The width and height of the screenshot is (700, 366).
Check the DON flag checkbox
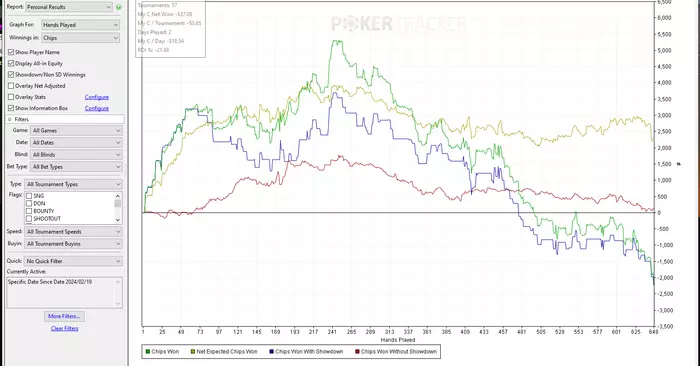29,204
